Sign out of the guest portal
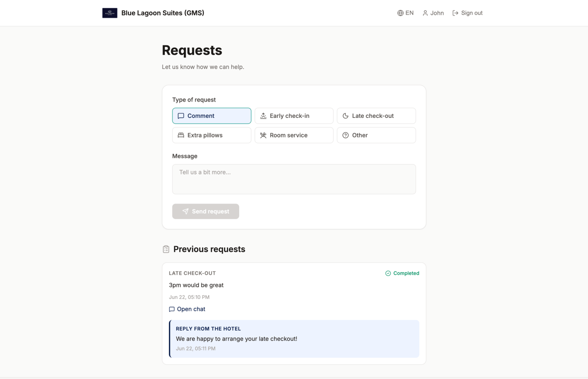Viewport: 588px width, 379px height. tap(467, 13)
